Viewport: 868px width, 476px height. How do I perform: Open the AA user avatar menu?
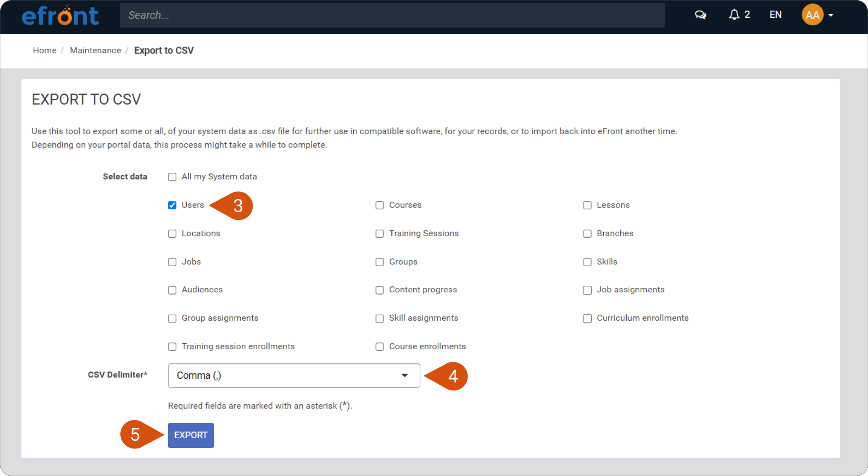pos(817,15)
